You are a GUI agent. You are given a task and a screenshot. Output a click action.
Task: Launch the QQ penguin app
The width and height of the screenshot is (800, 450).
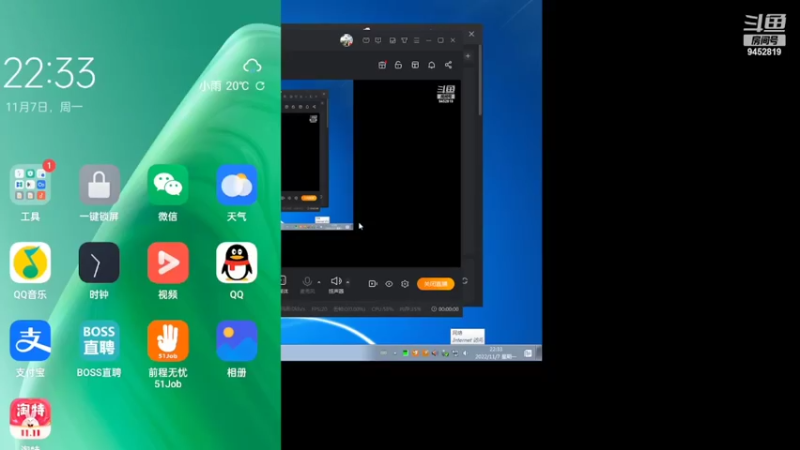pyautogui.click(x=236, y=263)
